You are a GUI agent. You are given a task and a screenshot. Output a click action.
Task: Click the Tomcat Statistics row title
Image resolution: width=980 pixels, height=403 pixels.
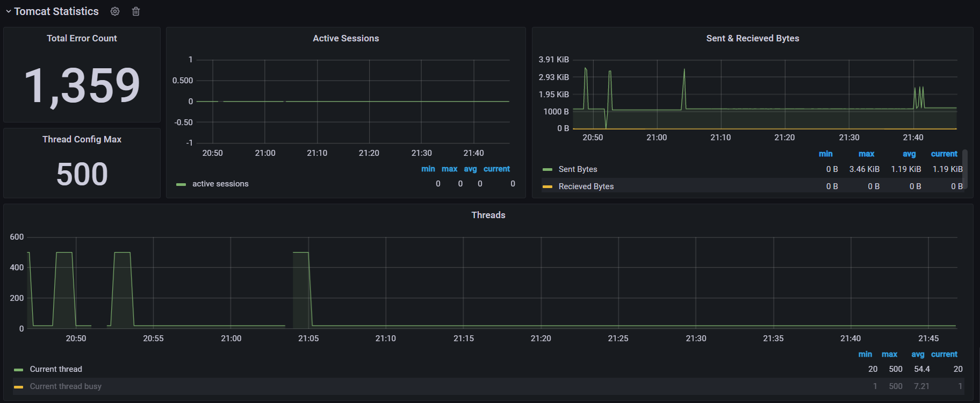tap(56, 11)
